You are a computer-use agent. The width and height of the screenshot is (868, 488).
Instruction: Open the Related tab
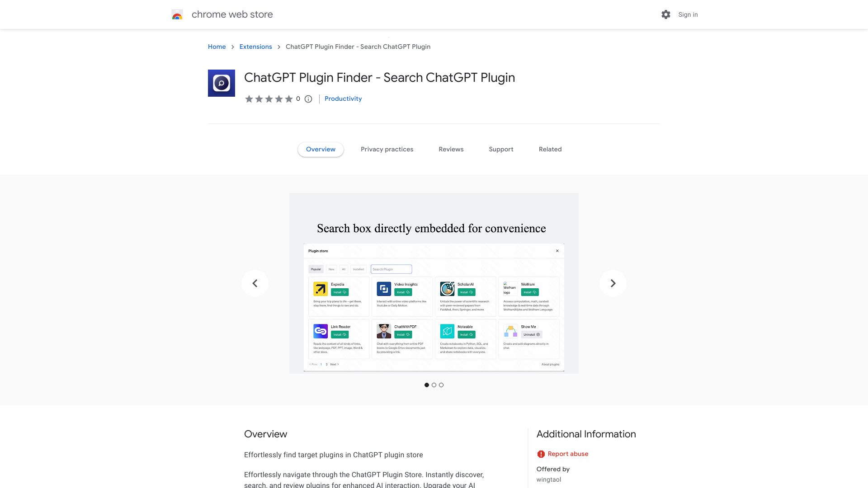(x=550, y=149)
